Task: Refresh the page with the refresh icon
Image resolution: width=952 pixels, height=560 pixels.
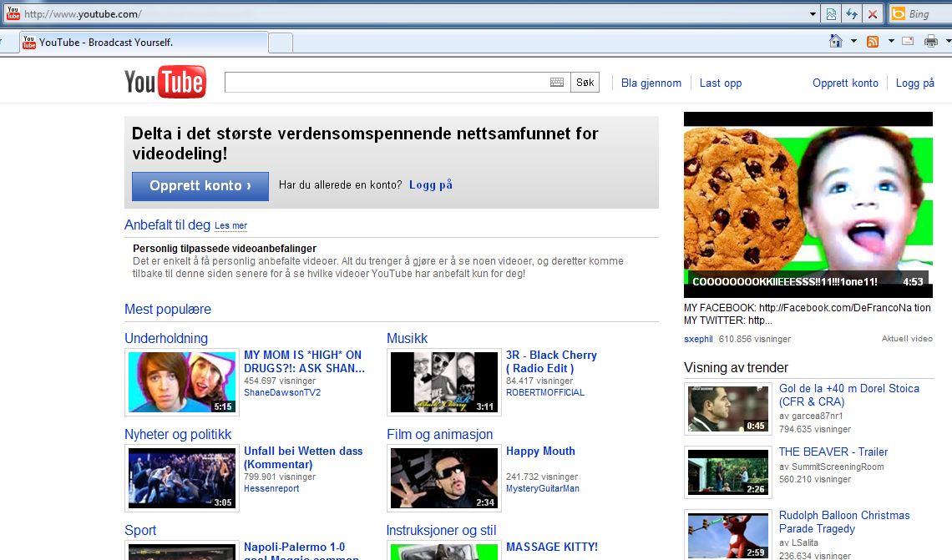Action: pos(852,14)
